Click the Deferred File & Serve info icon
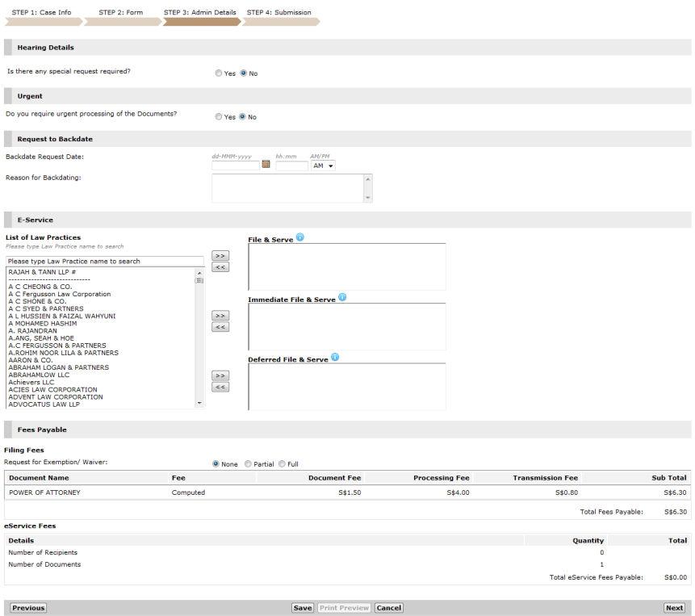This screenshot has width=695, height=616. coord(334,358)
